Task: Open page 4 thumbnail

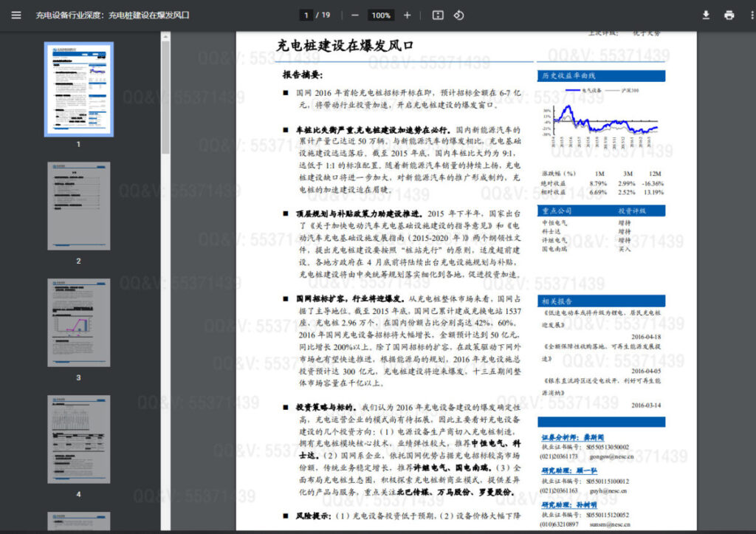Action: (x=78, y=439)
